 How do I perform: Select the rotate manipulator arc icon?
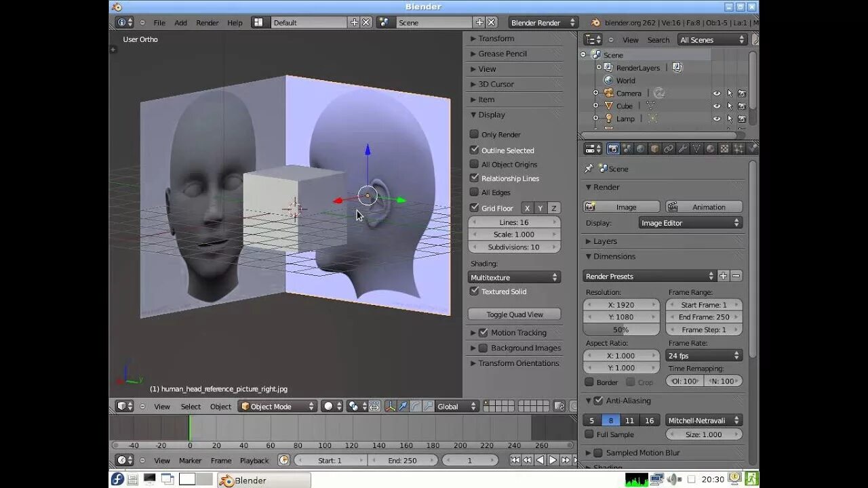[415, 407]
